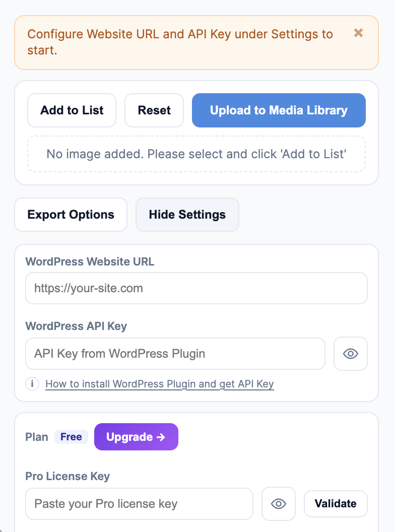This screenshot has height=532, width=395.
Task: Click the WordPress API Key input
Action: pyautogui.click(x=175, y=354)
